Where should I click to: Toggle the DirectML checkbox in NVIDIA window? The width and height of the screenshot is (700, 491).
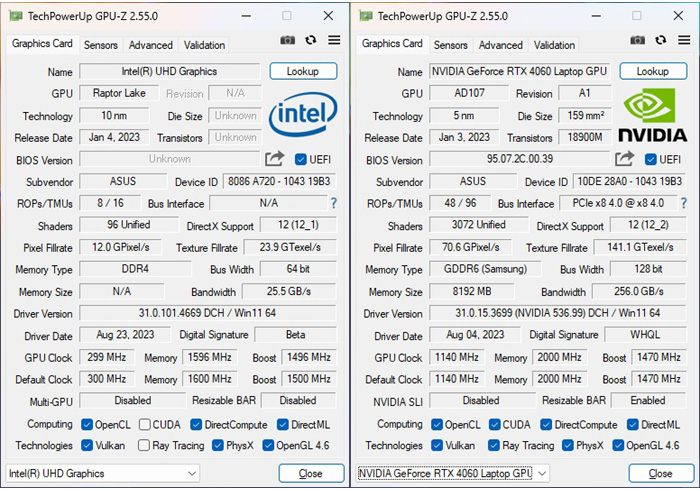[x=633, y=424]
